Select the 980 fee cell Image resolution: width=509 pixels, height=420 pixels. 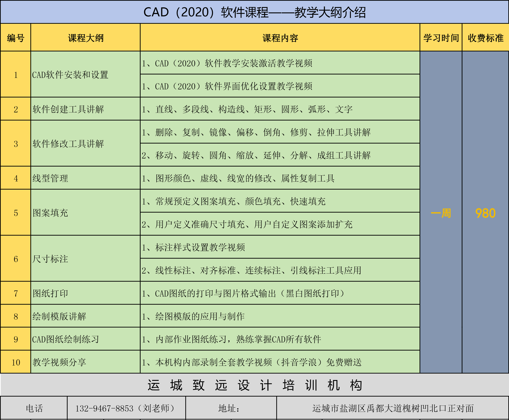485,213
